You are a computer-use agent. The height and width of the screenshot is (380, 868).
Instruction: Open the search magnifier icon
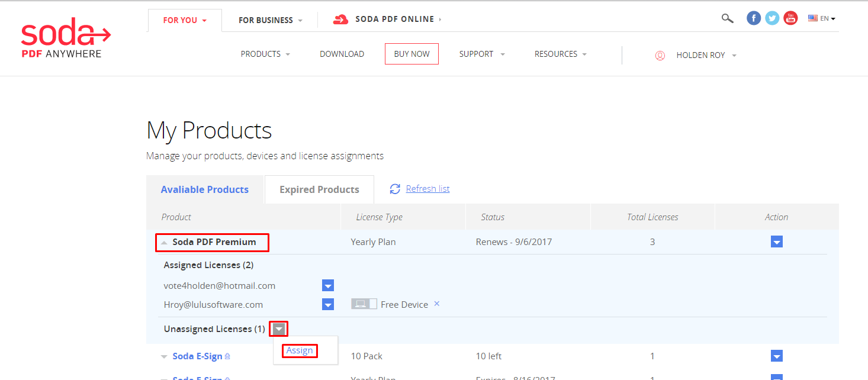pyautogui.click(x=727, y=18)
